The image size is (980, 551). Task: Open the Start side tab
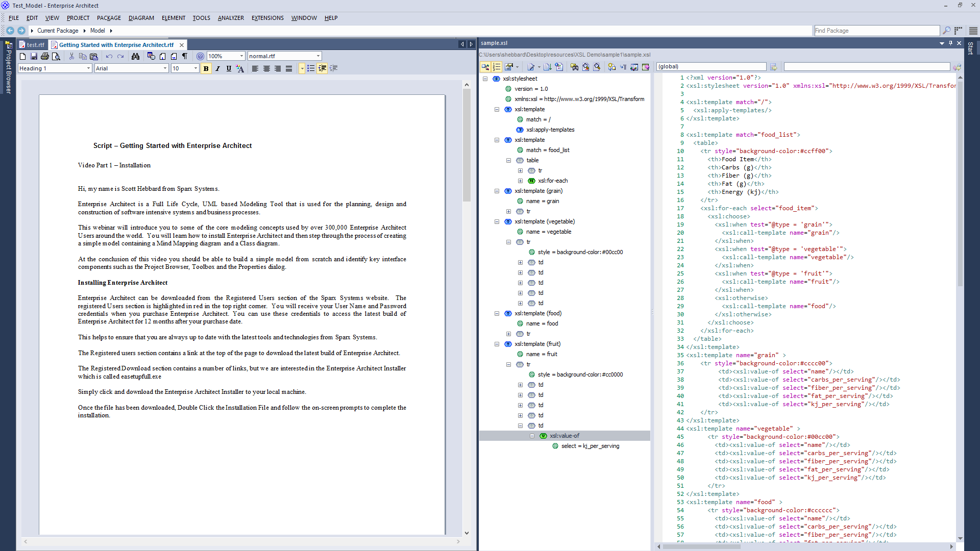coord(970,48)
